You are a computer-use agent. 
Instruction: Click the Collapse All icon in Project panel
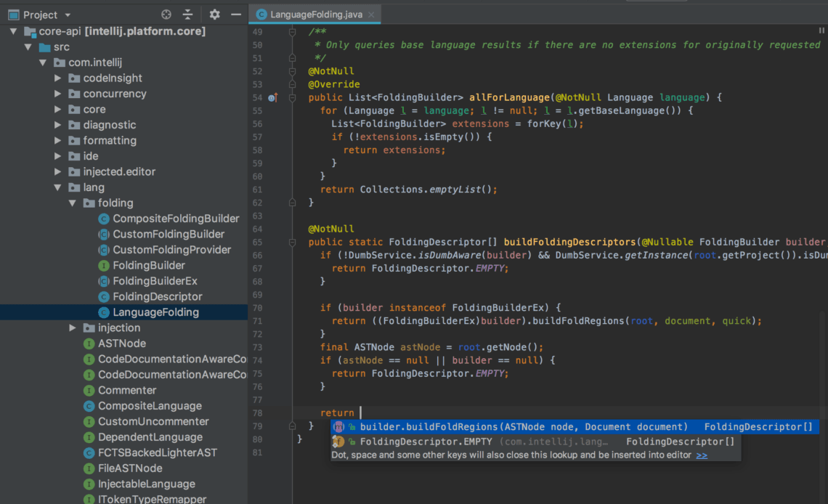tap(188, 15)
